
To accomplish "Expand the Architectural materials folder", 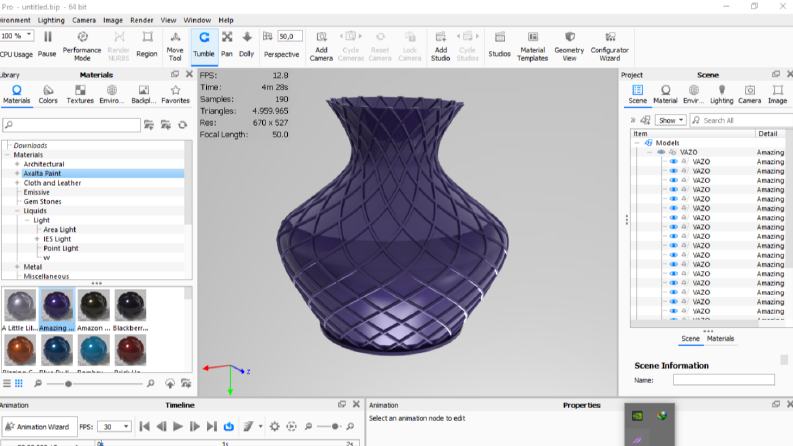I will click(17, 164).
